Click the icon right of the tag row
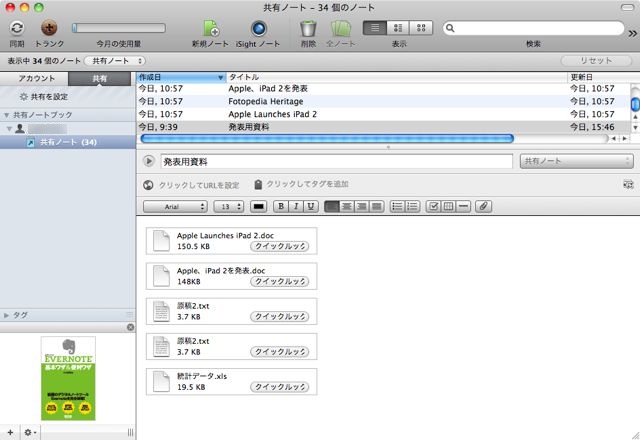The height and width of the screenshot is (440, 640). point(628,184)
